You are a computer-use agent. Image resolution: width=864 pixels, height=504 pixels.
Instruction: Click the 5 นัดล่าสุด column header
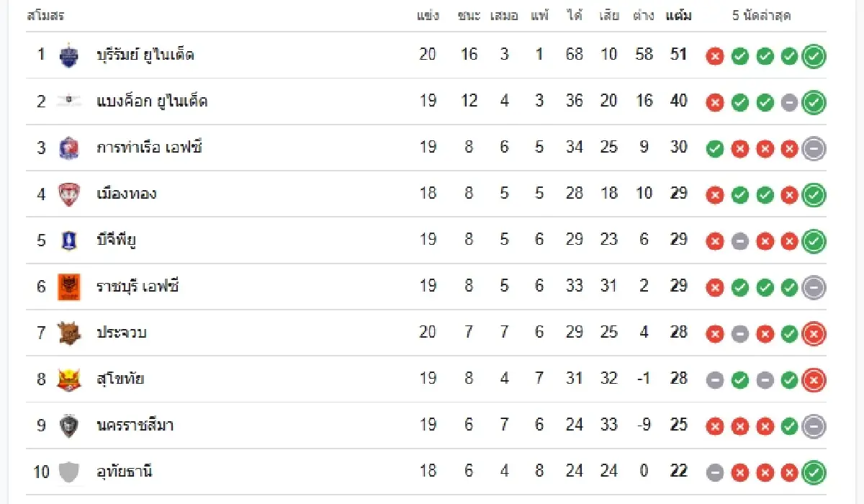pos(762,16)
